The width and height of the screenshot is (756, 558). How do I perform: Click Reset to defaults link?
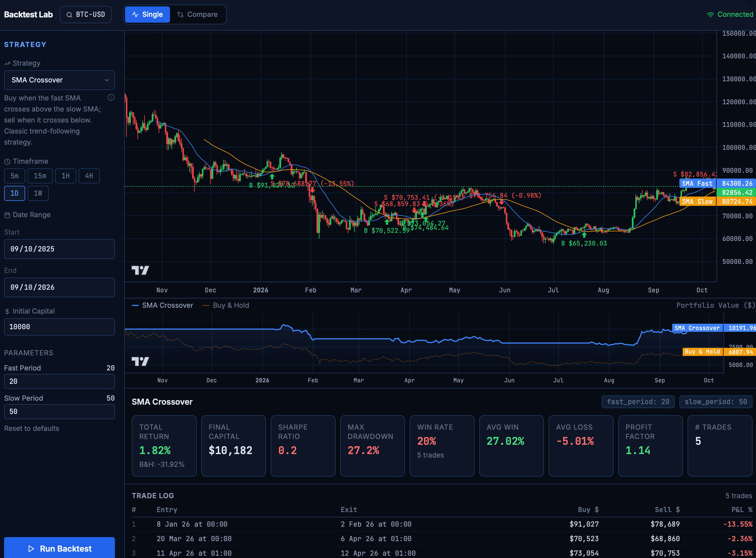click(x=31, y=428)
